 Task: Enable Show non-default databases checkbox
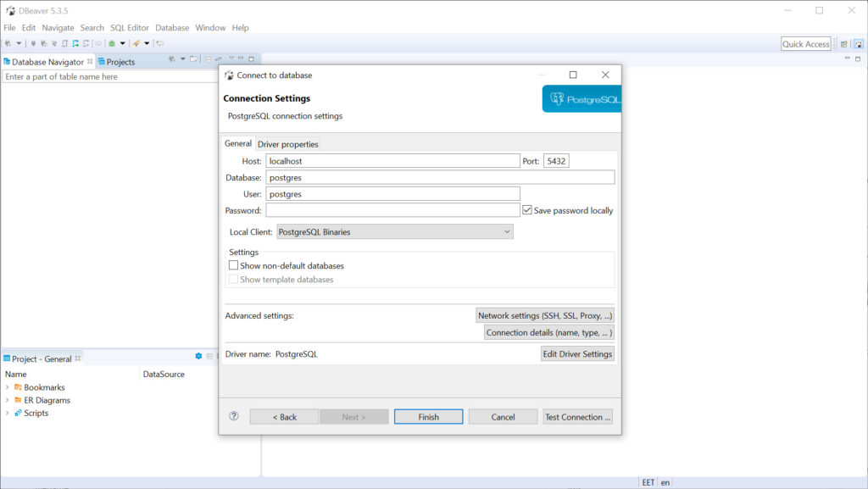click(x=234, y=265)
